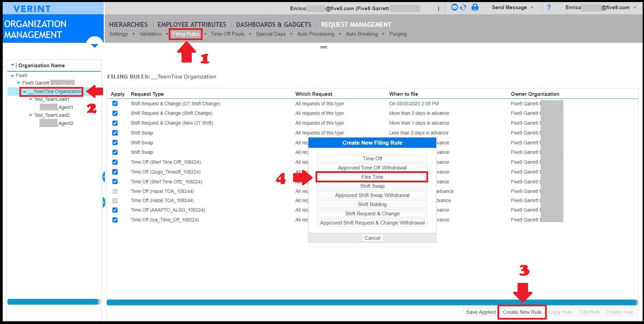The width and height of the screenshot is (644, 324).
Task: Click the Verint logo
Action: tap(32, 9)
